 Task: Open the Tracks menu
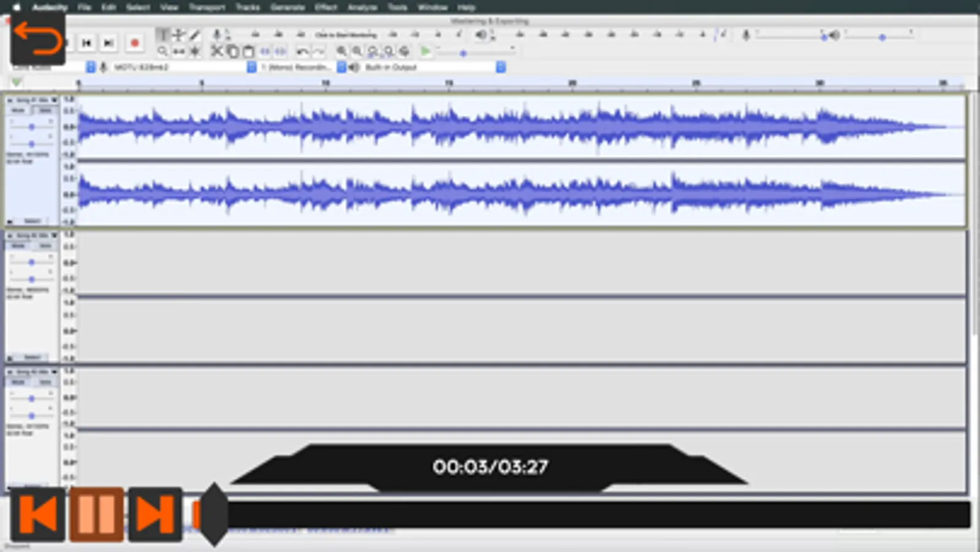tap(248, 7)
